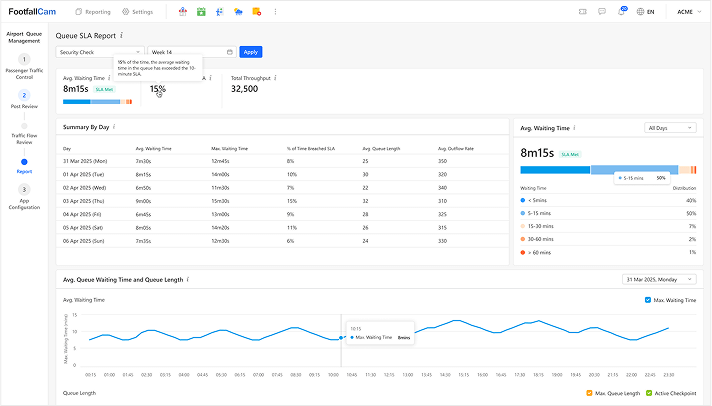Select the Report sub-step
Viewport: 712px width, 406px height.
tap(24, 166)
